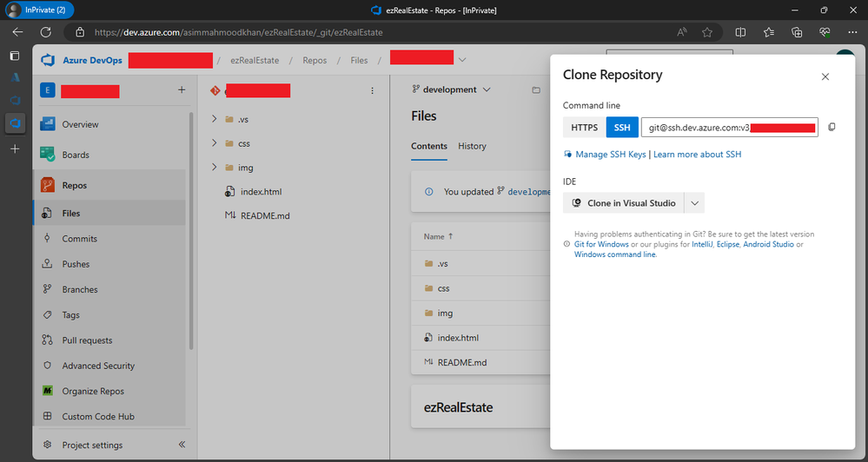Open browser settings and more menu
Screen dimensions: 868x462
(x=852, y=32)
